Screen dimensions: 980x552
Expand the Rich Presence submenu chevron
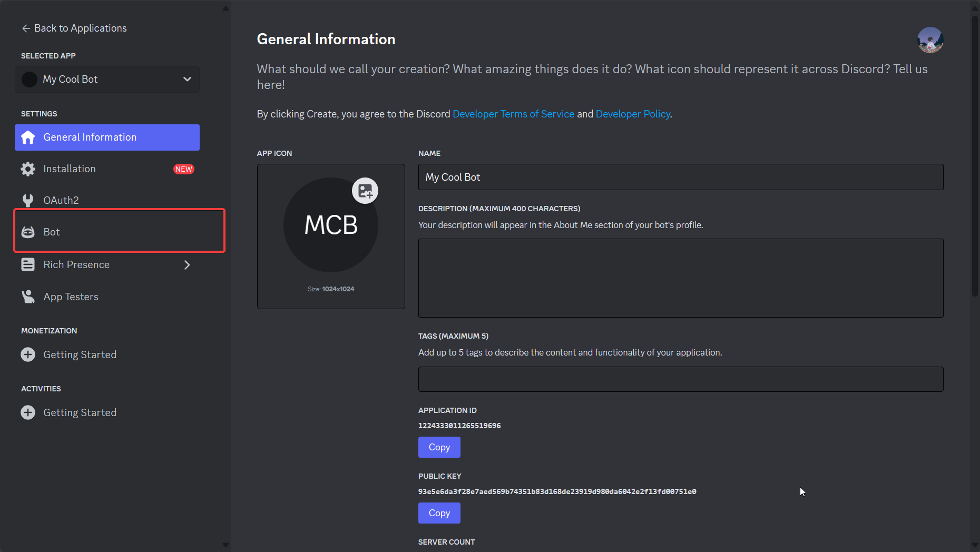pos(187,264)
